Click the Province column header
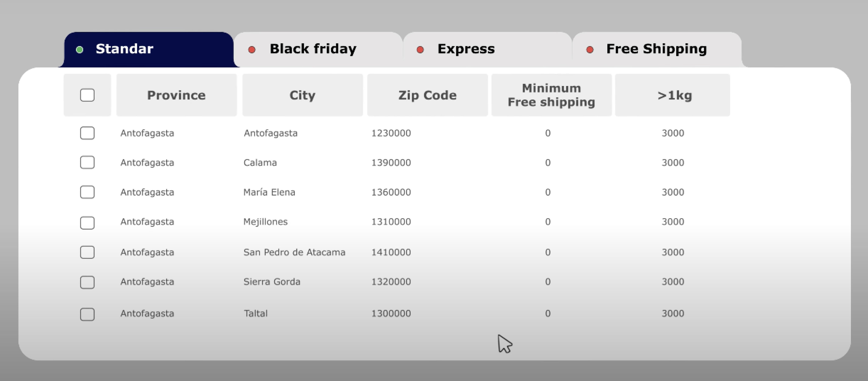868x381 pixels. [176, 95]
